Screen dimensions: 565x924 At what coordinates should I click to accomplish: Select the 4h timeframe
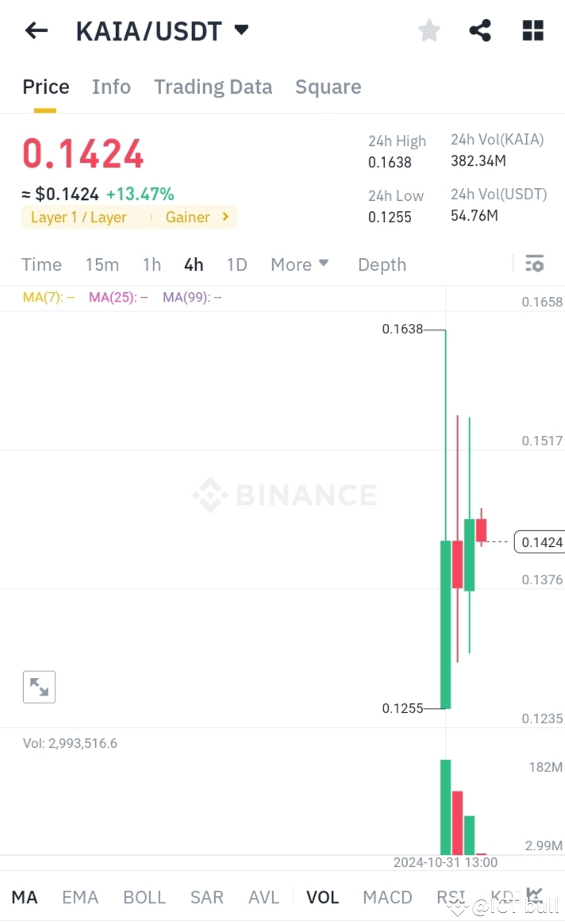point(193,264)
